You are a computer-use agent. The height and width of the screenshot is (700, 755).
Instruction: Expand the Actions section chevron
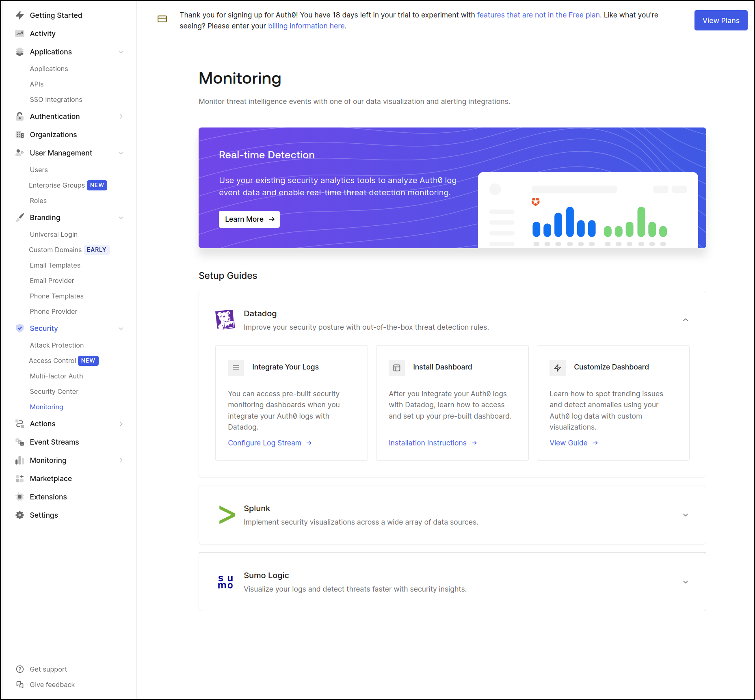[121, 424]
